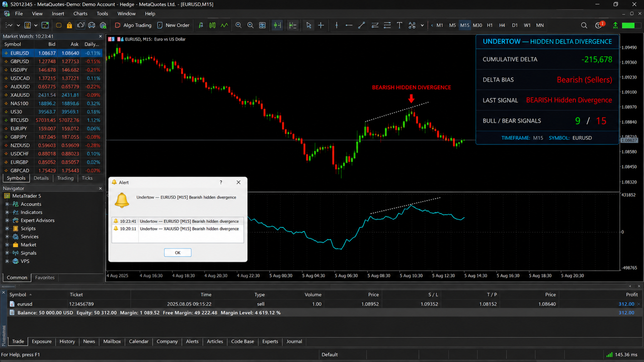Open the Insert menu

58,13
